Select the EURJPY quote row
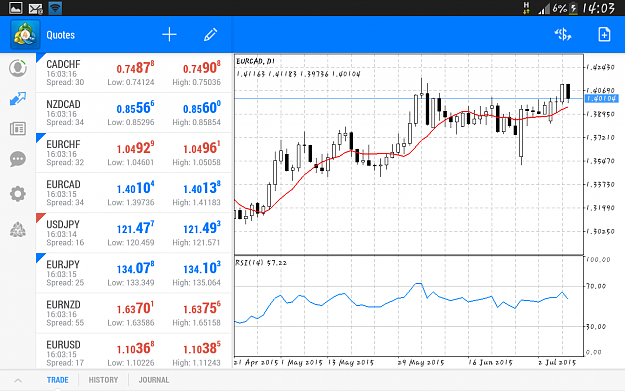625x391 pixels. pos(134,273)
